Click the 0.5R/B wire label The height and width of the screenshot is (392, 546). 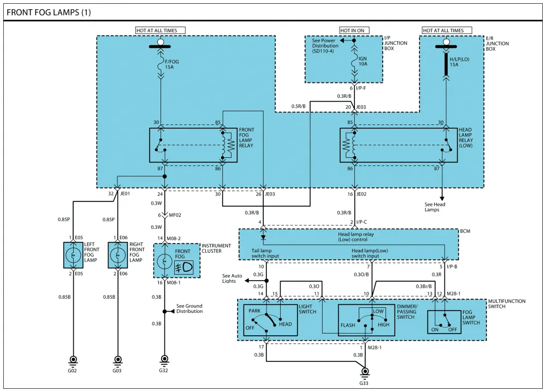click(299, 106)
